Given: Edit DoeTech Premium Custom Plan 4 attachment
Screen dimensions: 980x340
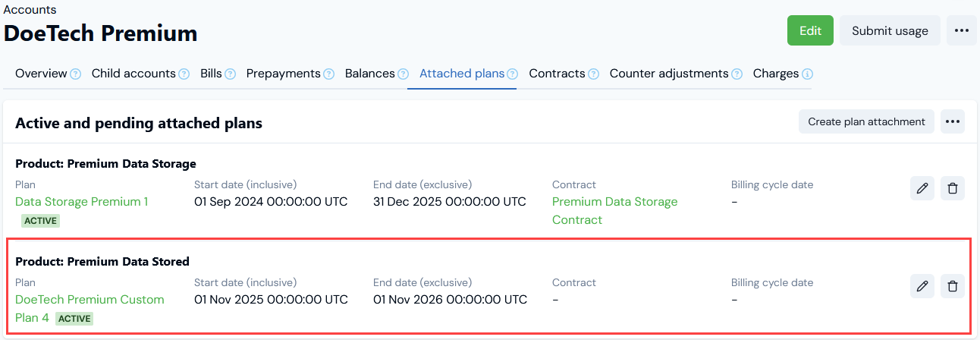Looking at the screenshot, I should pyautogui.click(x=922, y=286).
